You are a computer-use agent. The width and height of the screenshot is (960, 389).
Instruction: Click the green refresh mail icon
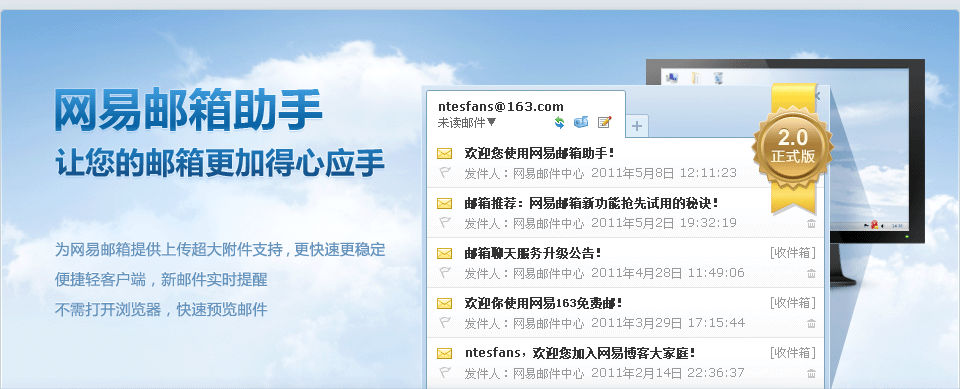[559, 123]
